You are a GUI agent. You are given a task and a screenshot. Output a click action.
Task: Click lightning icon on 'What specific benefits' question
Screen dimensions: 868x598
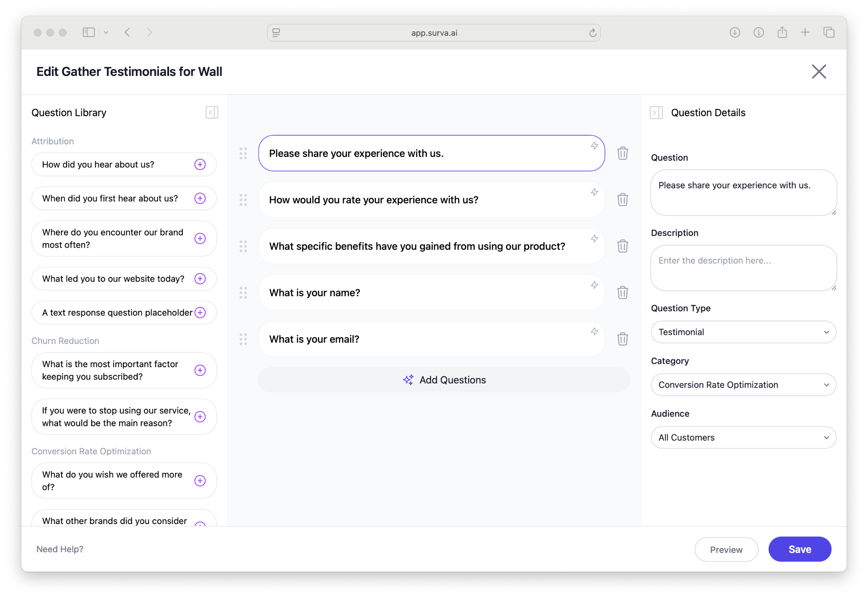[x=594, y=239]
